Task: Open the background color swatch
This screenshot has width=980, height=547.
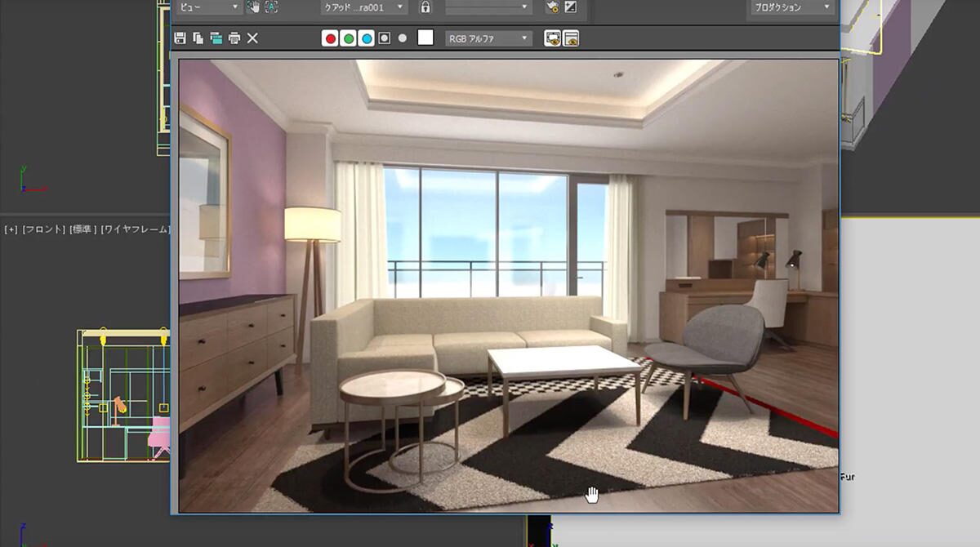Action: (425, 36)
